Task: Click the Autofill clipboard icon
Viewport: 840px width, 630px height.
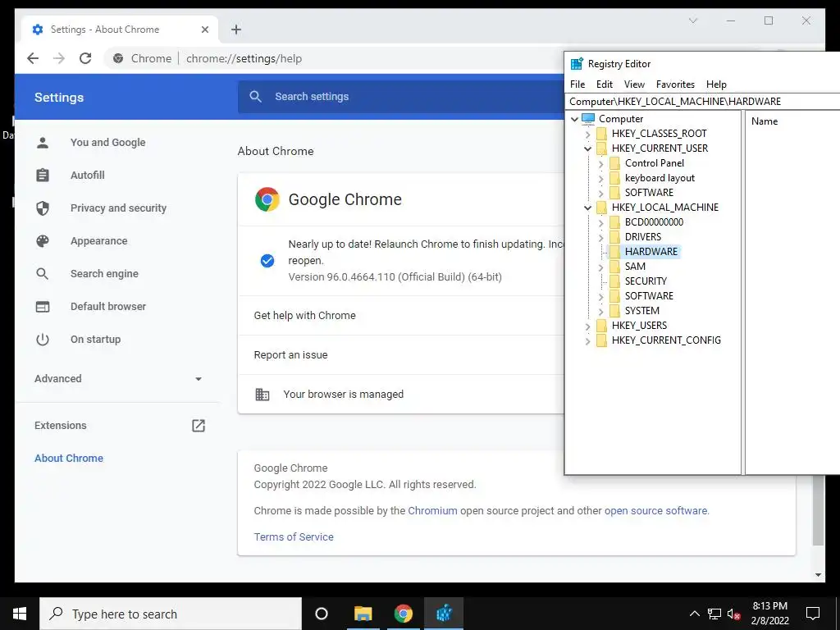Action: click(43, 176)
